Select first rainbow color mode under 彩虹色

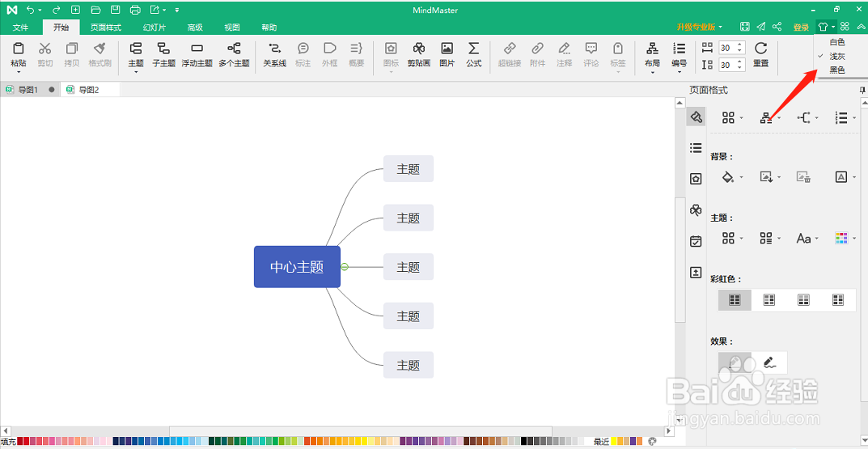tap(735, 300)
